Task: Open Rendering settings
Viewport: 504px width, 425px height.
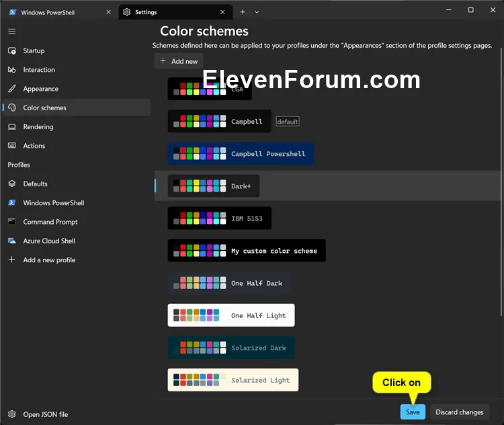Action: pos(77,126)
